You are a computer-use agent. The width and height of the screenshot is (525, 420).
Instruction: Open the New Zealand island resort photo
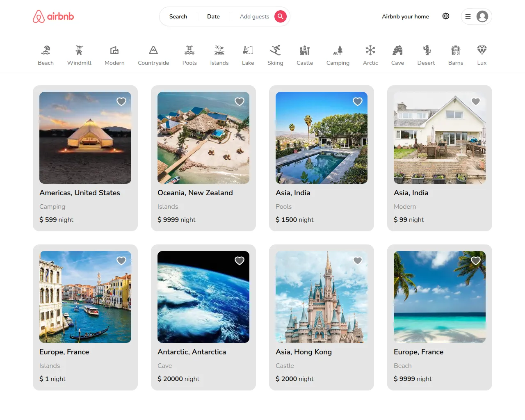pyautogui.click(x=203, y=138)
